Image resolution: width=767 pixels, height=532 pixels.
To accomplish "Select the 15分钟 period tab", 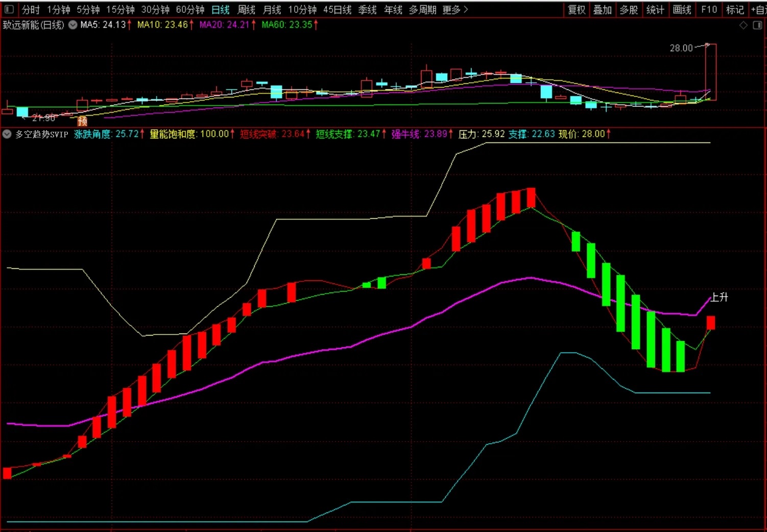I will point(120,10).
